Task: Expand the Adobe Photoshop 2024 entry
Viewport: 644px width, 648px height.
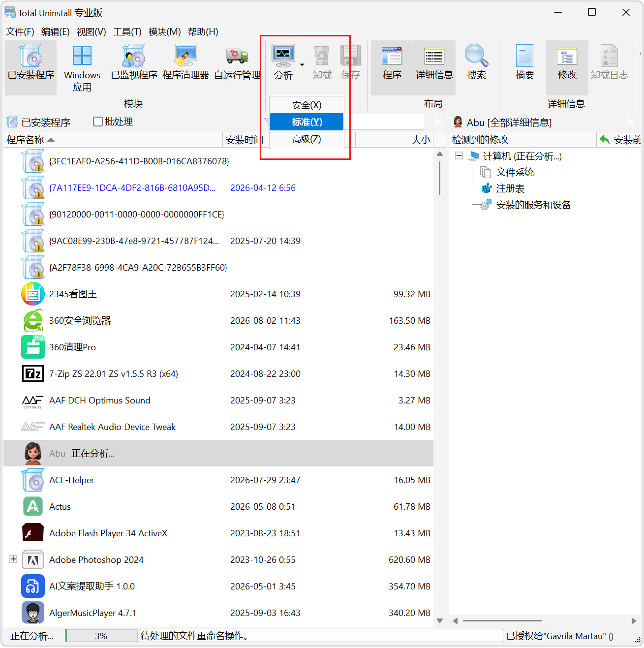Action: click(13, 559)
